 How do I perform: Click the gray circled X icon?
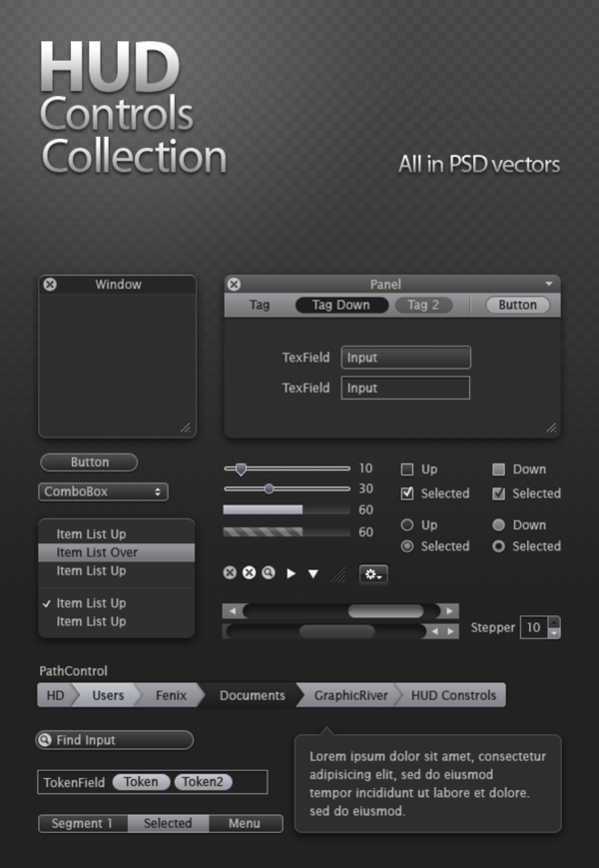(x=230, y=573)
